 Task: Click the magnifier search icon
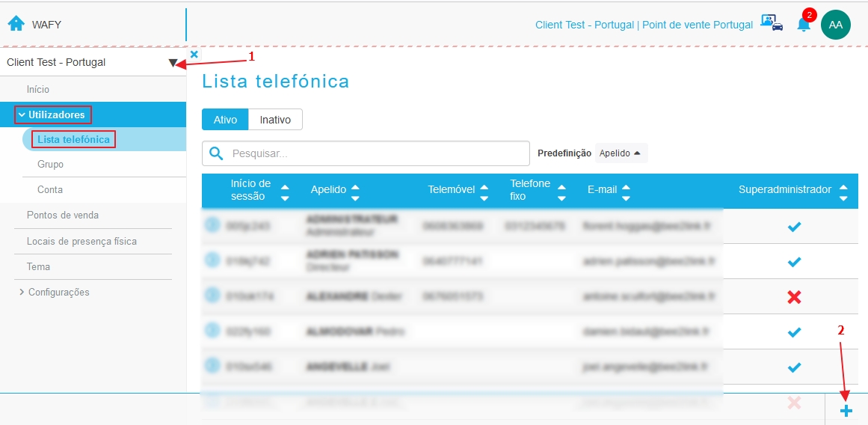[x=216, y=153]
